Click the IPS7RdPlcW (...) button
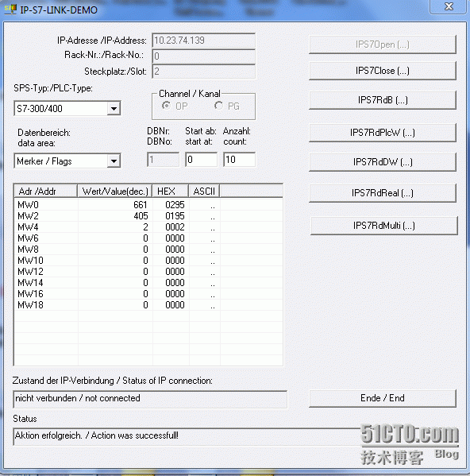The image size is (470, 476). click(383, 133)
